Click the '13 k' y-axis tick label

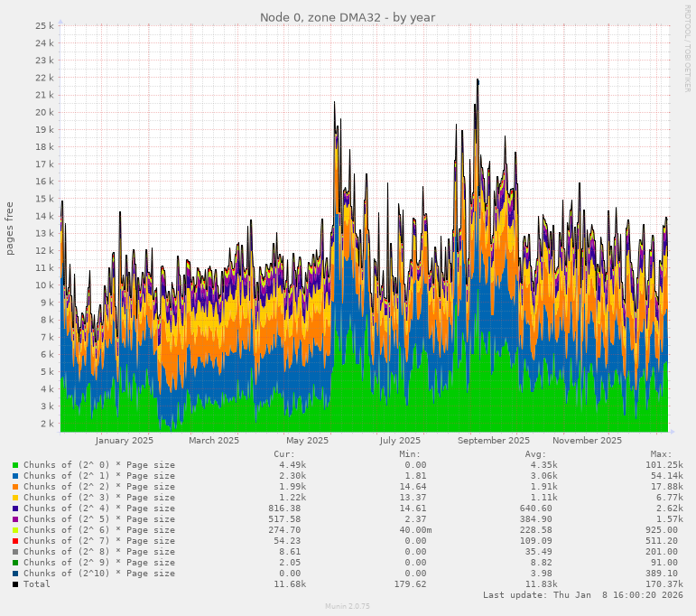coord(44,233)
